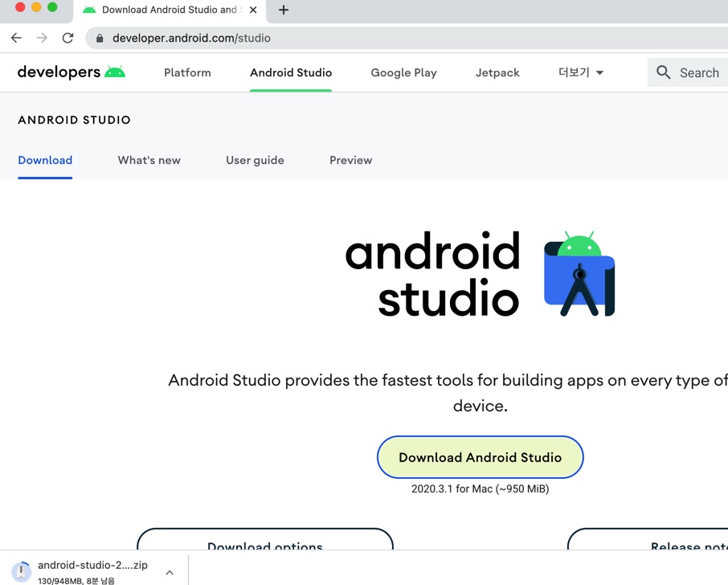Viewport: 728px width, 585px height.
Task: Click the ANDROID STUDIO section heading
Action: 74,120
